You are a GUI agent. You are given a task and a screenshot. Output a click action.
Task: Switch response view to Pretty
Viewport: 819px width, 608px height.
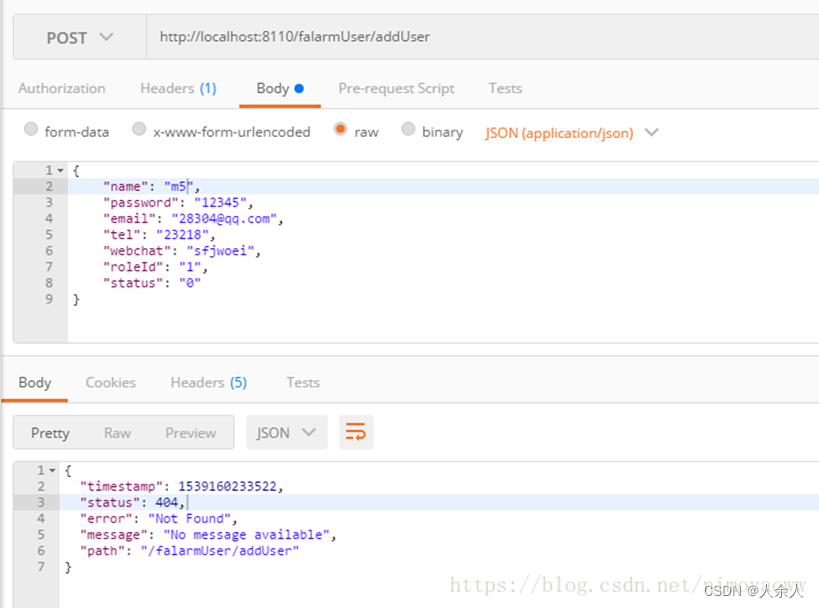pos(50,433)
